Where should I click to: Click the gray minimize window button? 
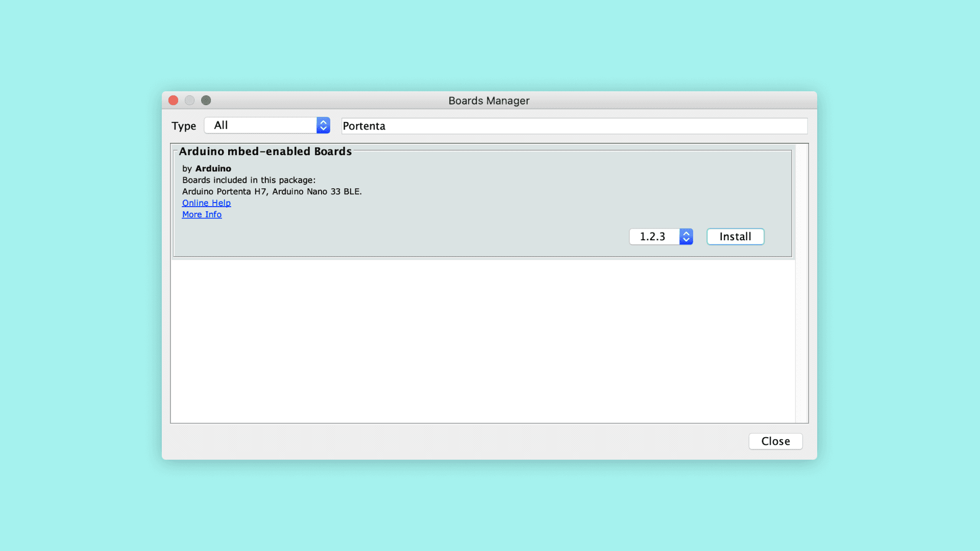click(190, 101)
